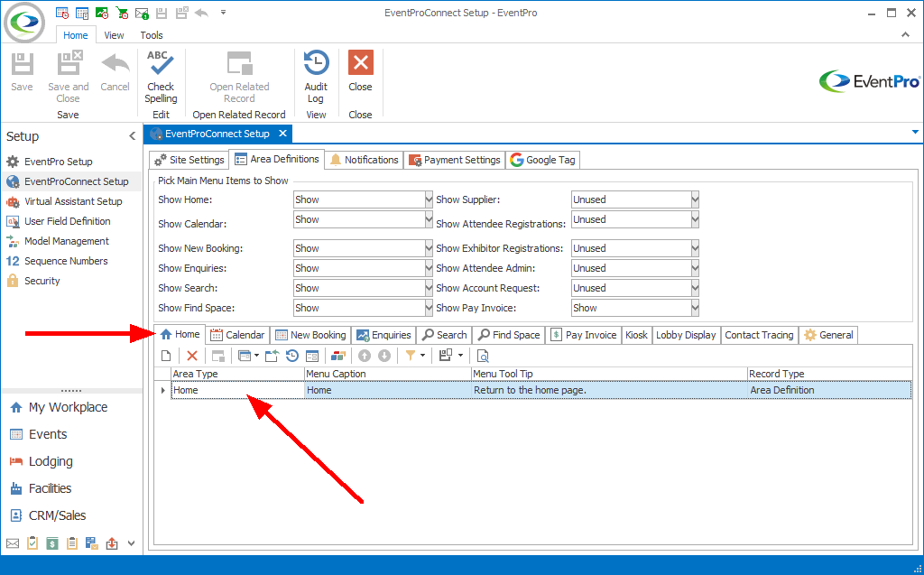Image resolution: width=924 pixels, height=575 pixels.
Task: Click the calendar list icon in quick access toolbar
Action: (82, 13)
